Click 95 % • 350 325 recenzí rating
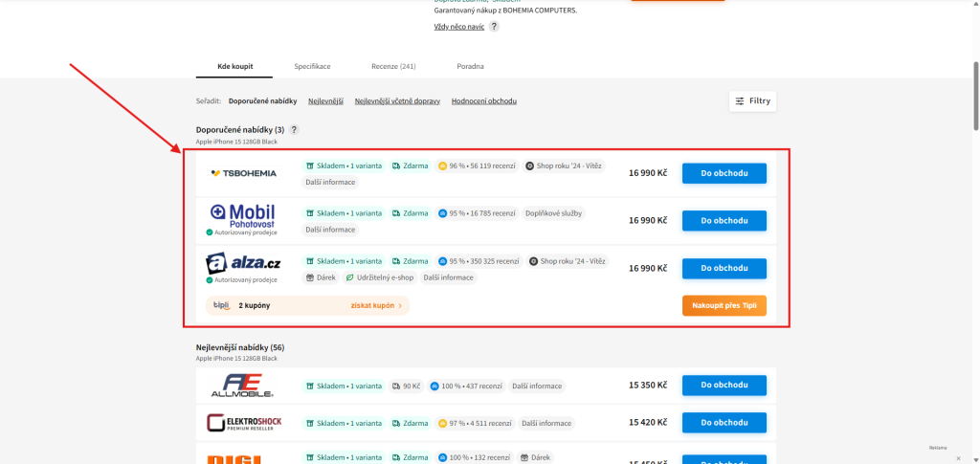Image resolution: width=980 pixels, height=464 pixels. (x=479, y=261)
